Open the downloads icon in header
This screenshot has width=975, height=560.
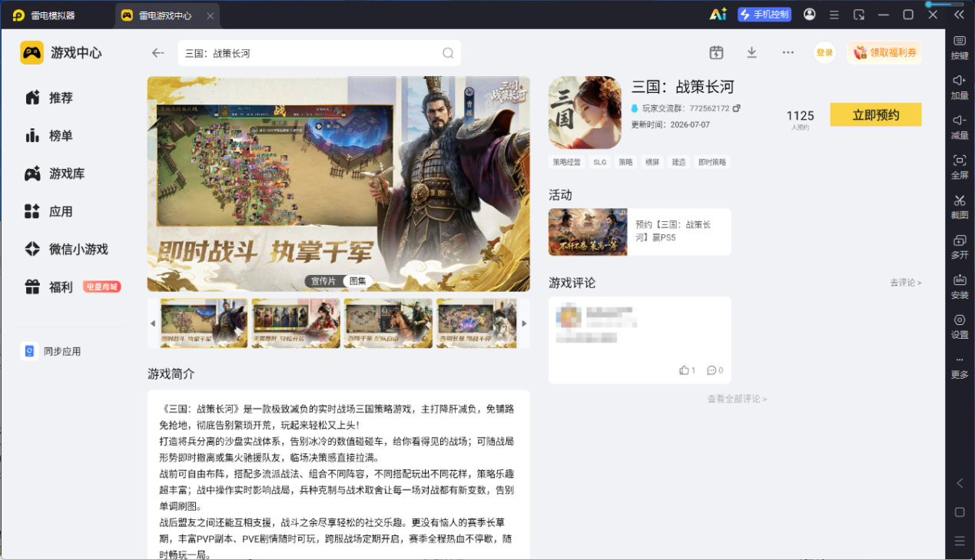tap(752, 52)
